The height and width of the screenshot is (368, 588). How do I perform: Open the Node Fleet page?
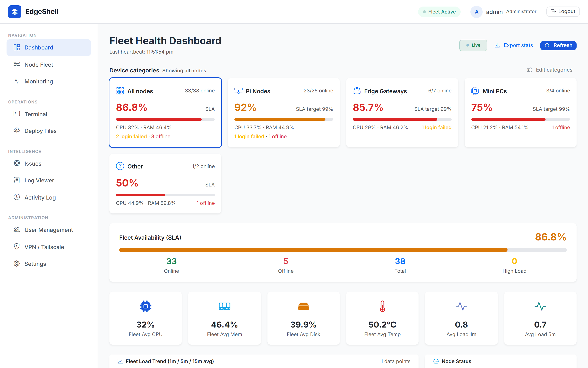49,64
